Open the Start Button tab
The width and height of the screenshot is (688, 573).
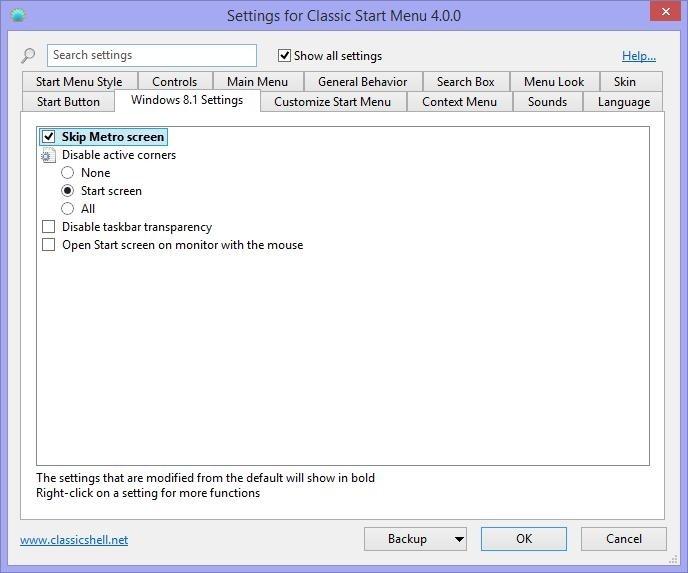(x=68, y=102)
